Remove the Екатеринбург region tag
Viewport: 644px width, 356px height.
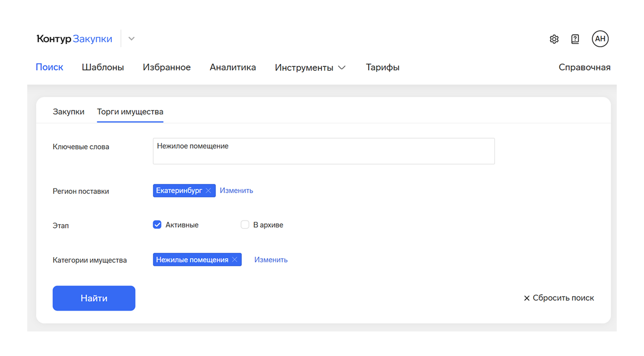click(208, 191)
